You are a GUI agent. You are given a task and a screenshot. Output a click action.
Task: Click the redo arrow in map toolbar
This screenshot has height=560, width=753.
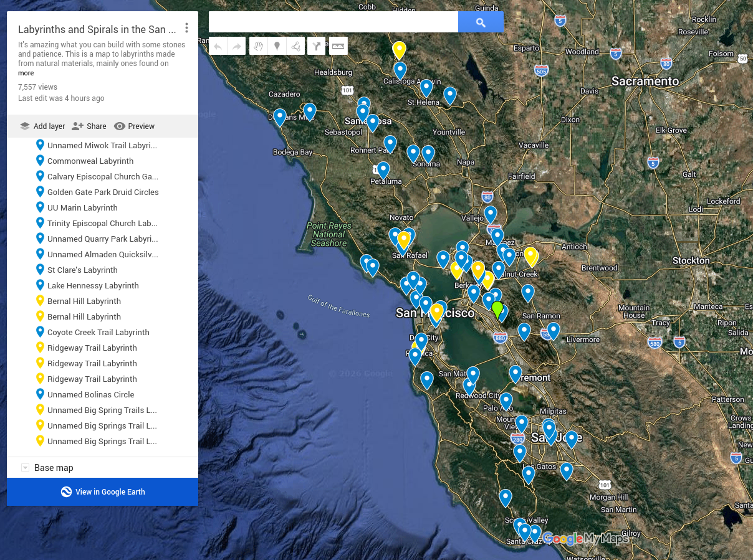[236, 46]
